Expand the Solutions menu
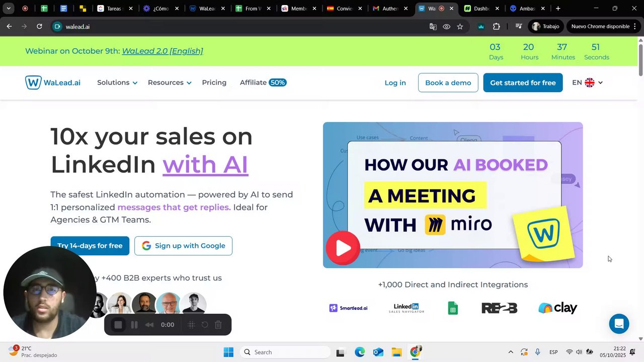 tap(117, 82)
